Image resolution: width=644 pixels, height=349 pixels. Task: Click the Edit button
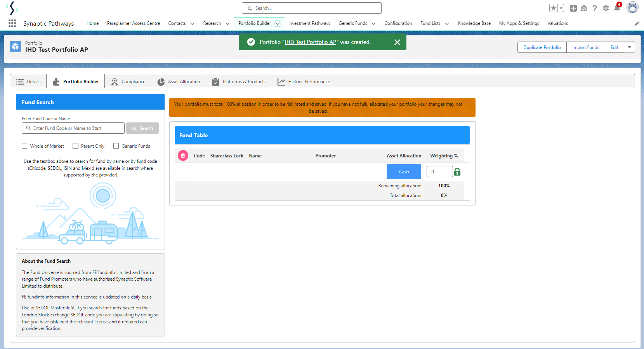pyautogui.click(x=614, y=47)
